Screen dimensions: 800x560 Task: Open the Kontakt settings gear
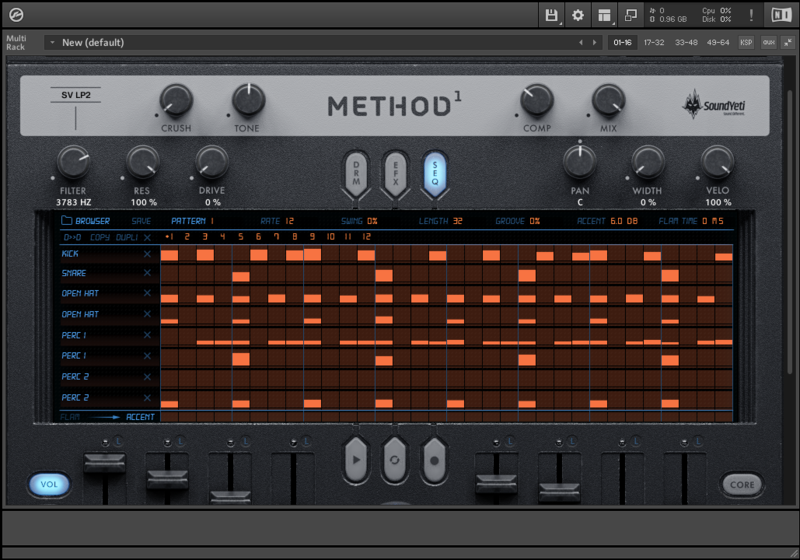click(578, 15)
